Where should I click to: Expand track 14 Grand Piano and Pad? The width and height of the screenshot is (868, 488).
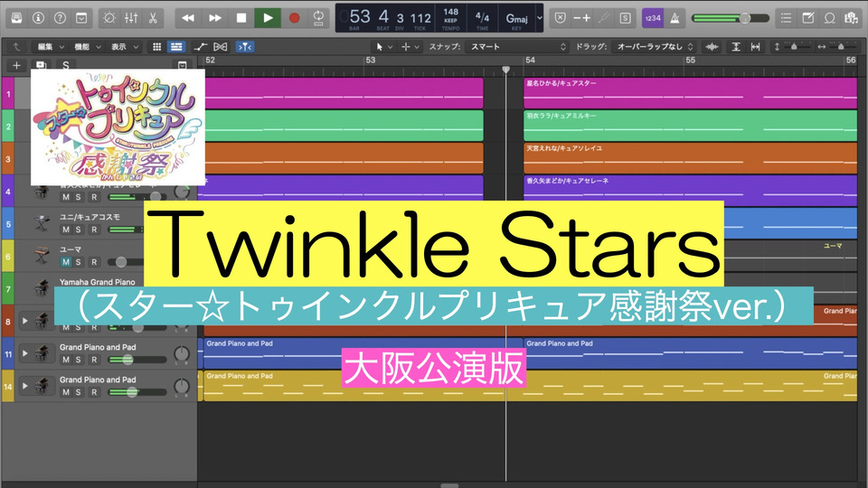[x=25, y=386]
